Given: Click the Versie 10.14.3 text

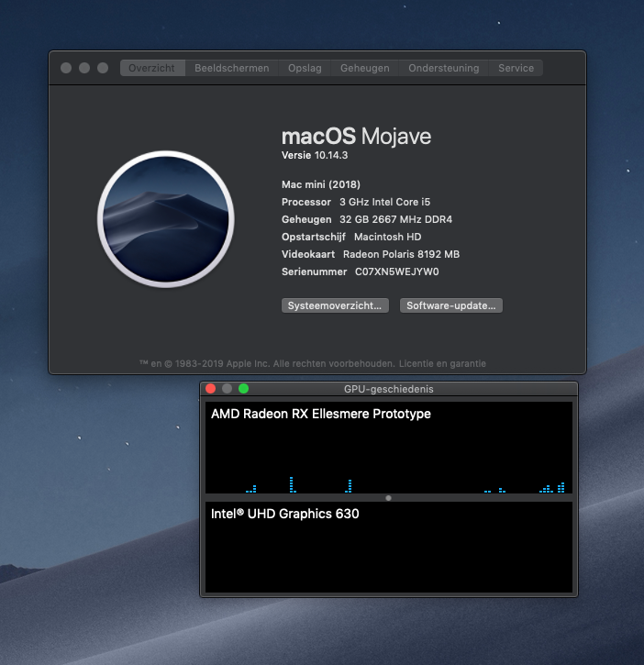Looking at the screenshot, I should (x=315, y=155).
